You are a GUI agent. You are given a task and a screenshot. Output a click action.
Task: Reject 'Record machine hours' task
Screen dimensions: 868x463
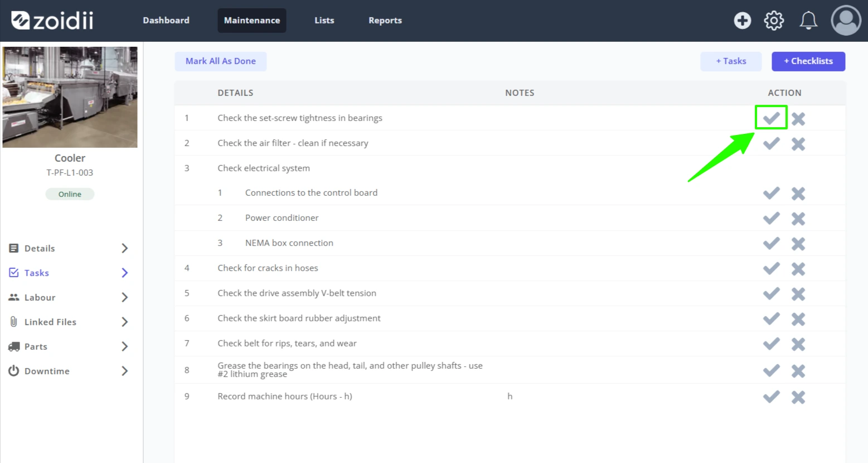click(798, 397)
